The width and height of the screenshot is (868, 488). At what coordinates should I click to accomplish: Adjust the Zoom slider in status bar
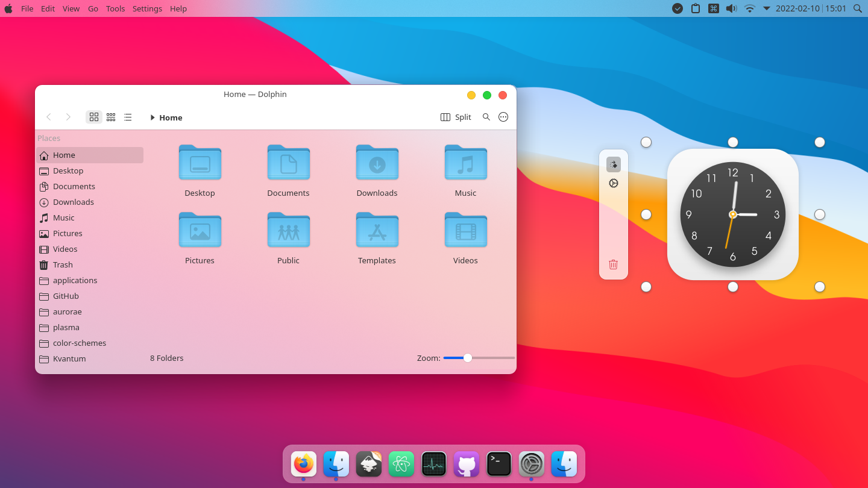click(479, 358)
